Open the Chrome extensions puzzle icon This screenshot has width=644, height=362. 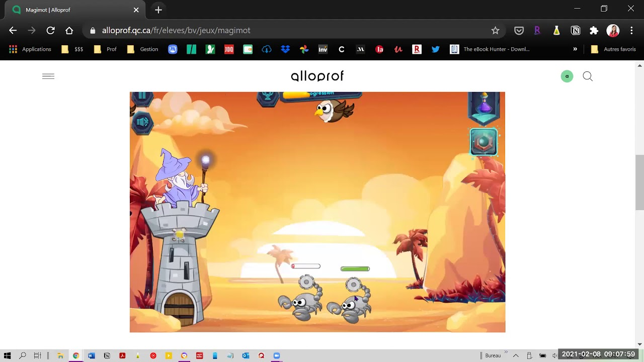coord(594,31)
